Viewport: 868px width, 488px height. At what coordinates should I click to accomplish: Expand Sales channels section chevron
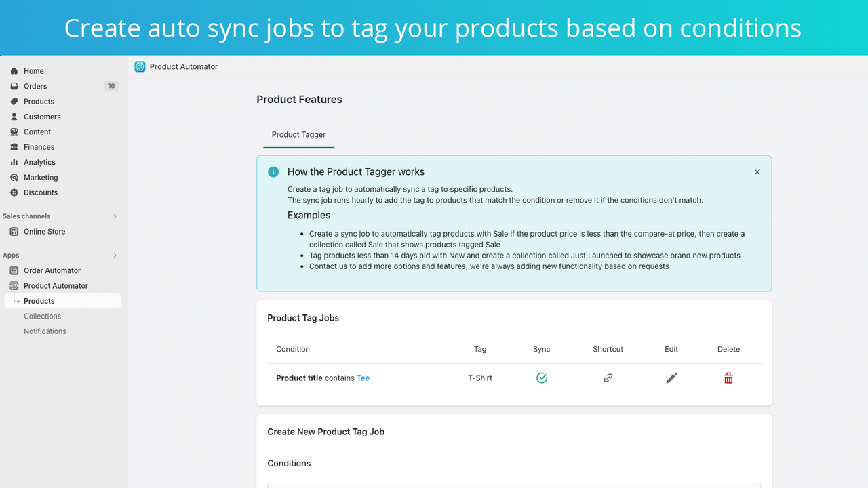tap(115, 216)
